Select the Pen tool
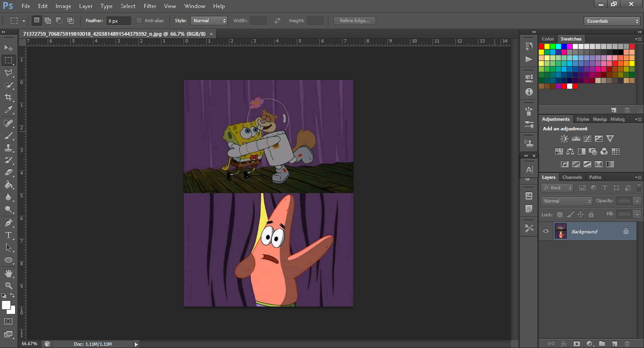This screenshot has width=644, height=348. 9,223
